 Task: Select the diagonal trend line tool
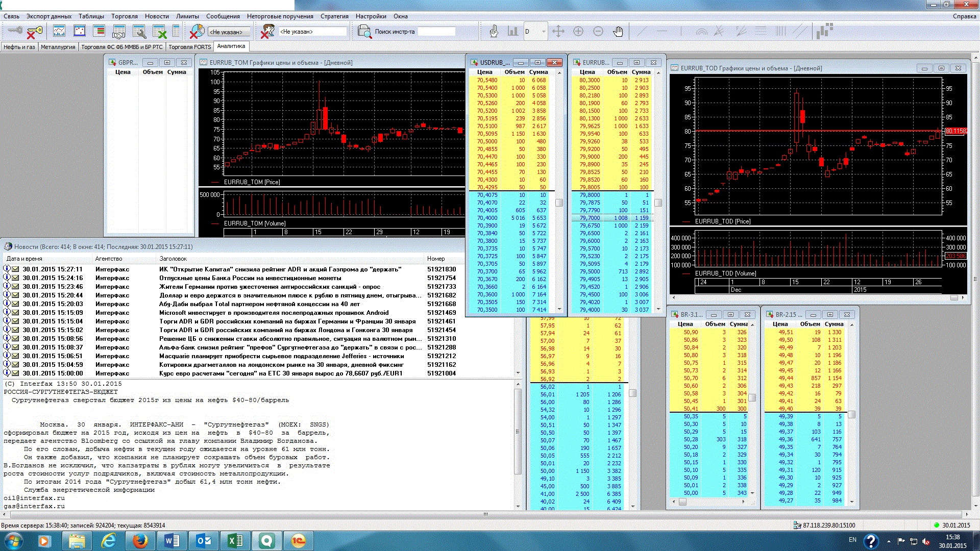point(642,31)
